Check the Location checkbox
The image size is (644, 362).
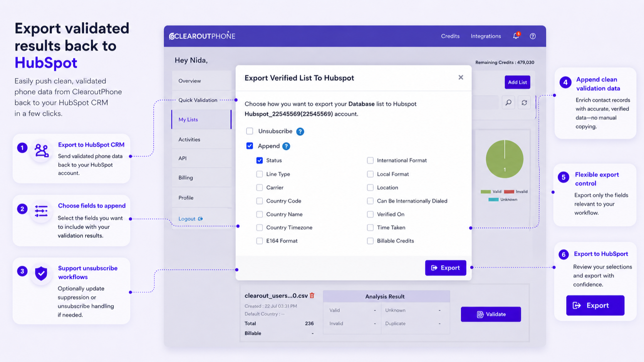(x=370, y=188)
